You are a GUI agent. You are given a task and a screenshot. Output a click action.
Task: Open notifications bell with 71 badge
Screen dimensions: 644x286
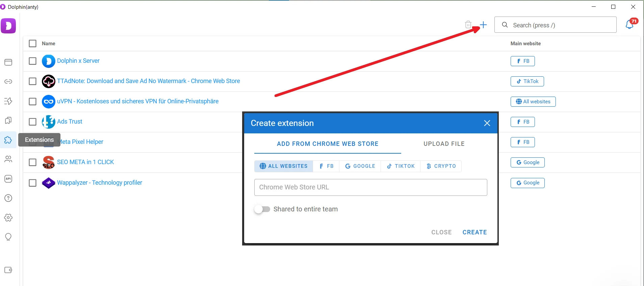point(630,24)
